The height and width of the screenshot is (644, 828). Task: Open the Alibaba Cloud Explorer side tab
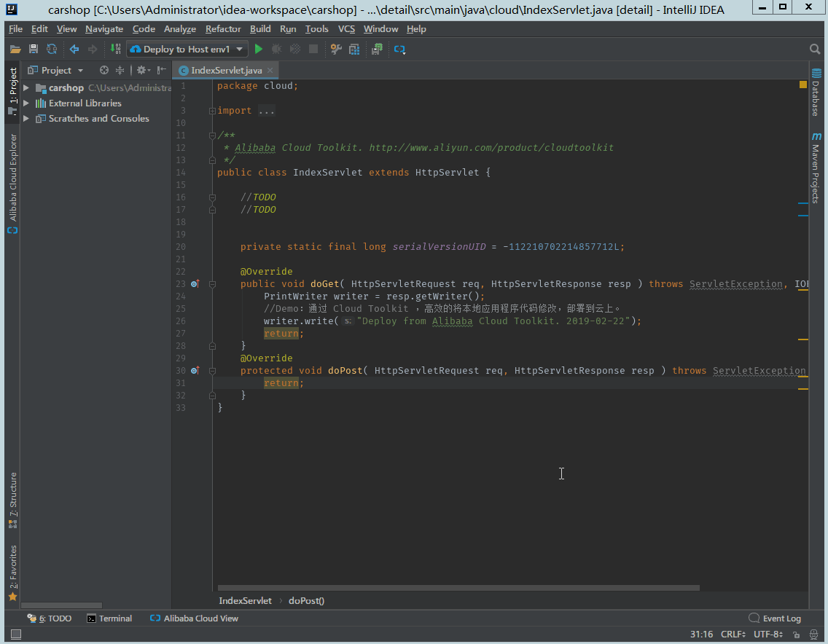pos(12,184)
